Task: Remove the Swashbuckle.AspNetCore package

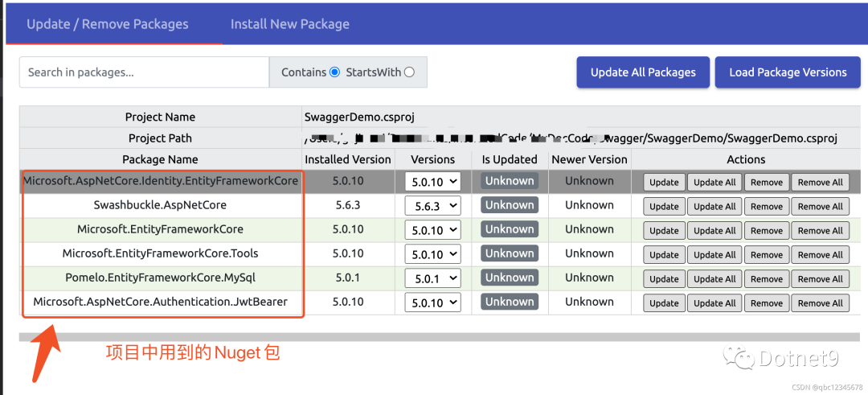Action: coord(767,207)
